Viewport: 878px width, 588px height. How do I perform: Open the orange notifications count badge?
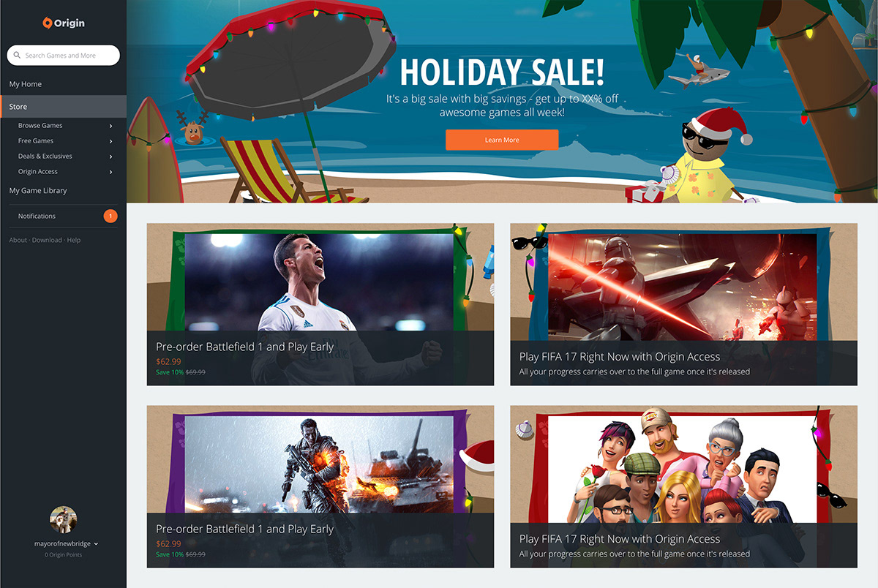pos(110,216)
